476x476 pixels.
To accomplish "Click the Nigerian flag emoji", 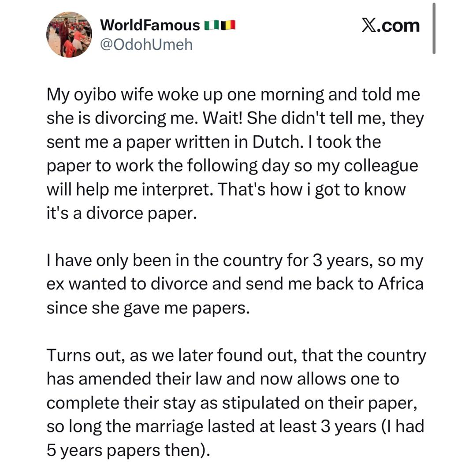I will pos(212,25).
